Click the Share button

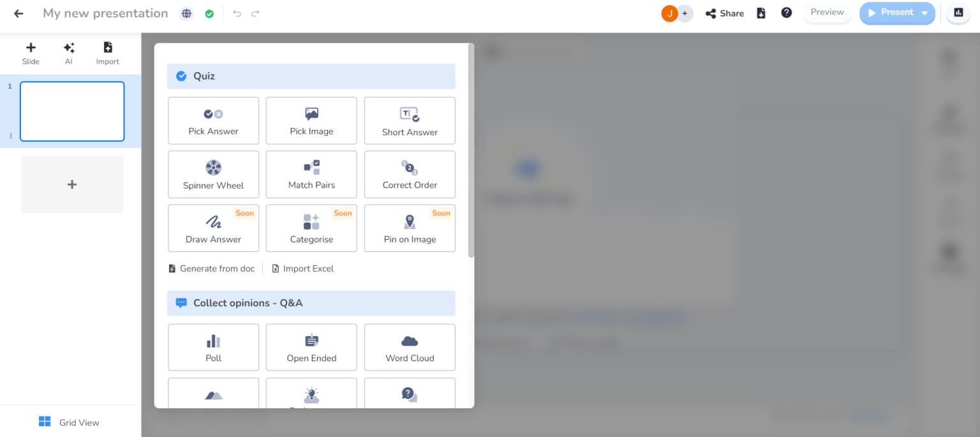(x=725, y=13)
